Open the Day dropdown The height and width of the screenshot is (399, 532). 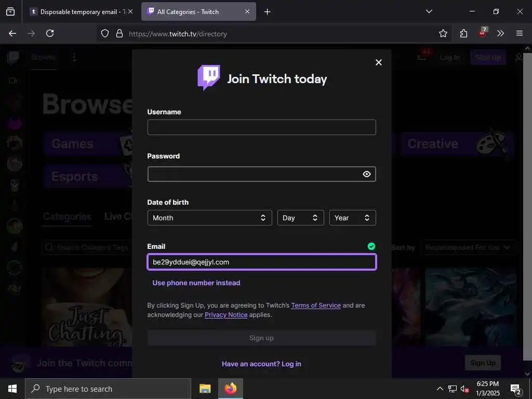pos(301,218)
